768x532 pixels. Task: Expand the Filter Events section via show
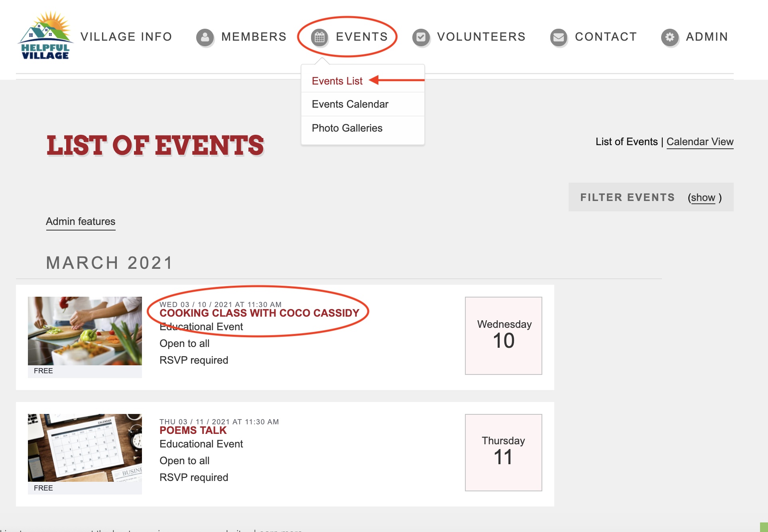(x=703, y=197)
